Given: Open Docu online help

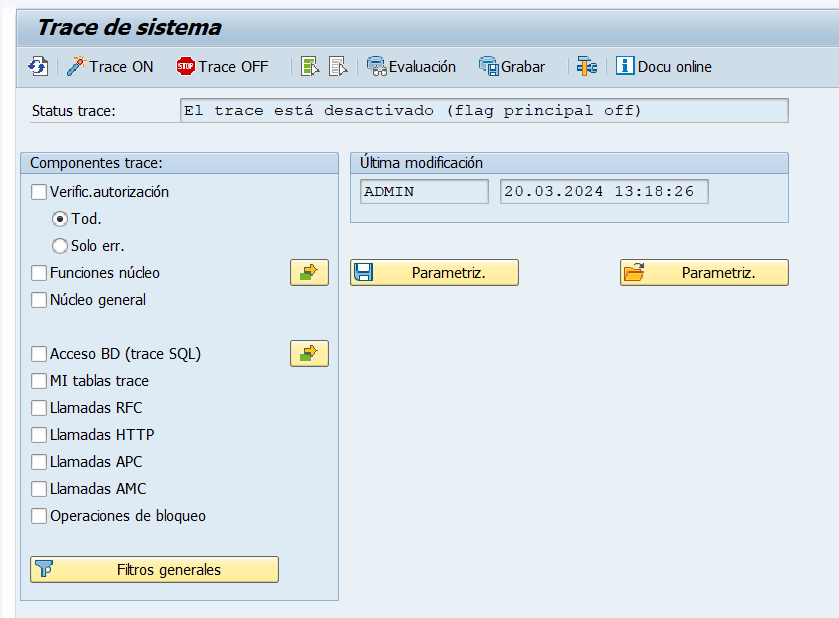Looking at the screenshot, I should (663, 67).
